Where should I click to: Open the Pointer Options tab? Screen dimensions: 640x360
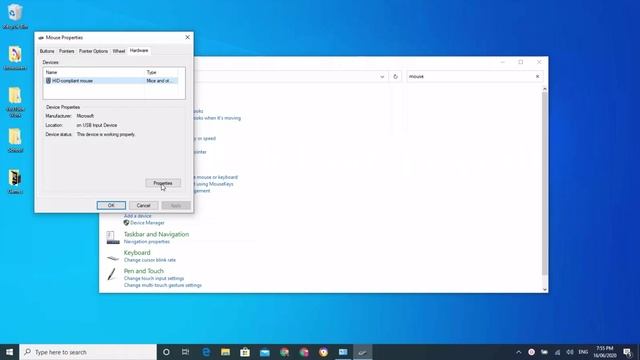tap(93, 51)
